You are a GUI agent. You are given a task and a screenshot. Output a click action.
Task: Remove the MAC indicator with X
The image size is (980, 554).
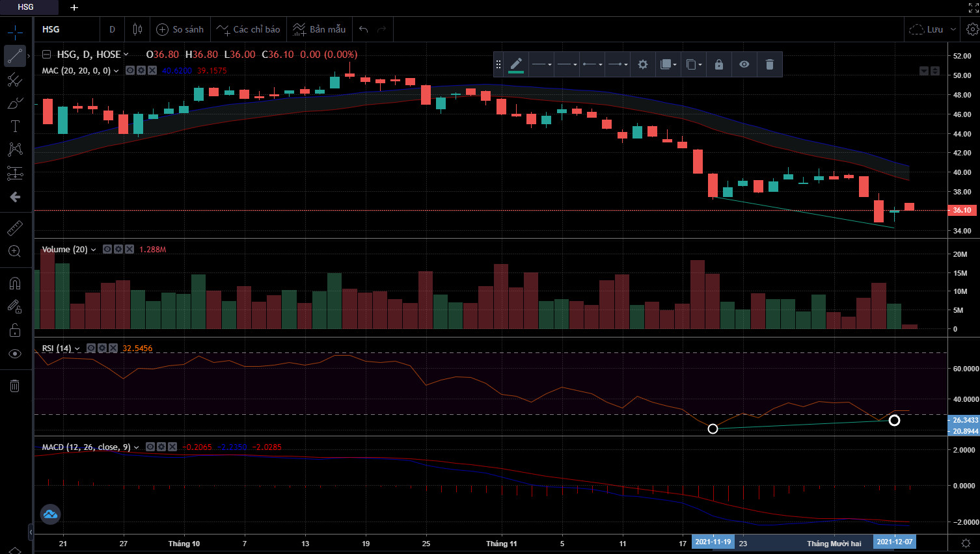[152, 70]
